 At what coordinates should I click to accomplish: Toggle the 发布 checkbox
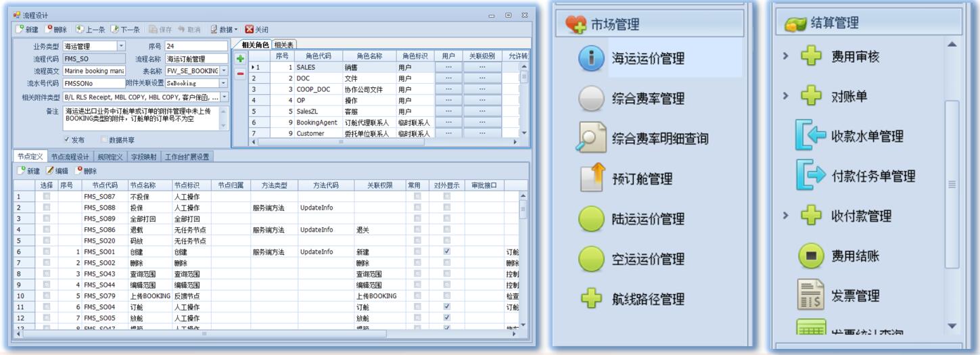tap(67, 140)
